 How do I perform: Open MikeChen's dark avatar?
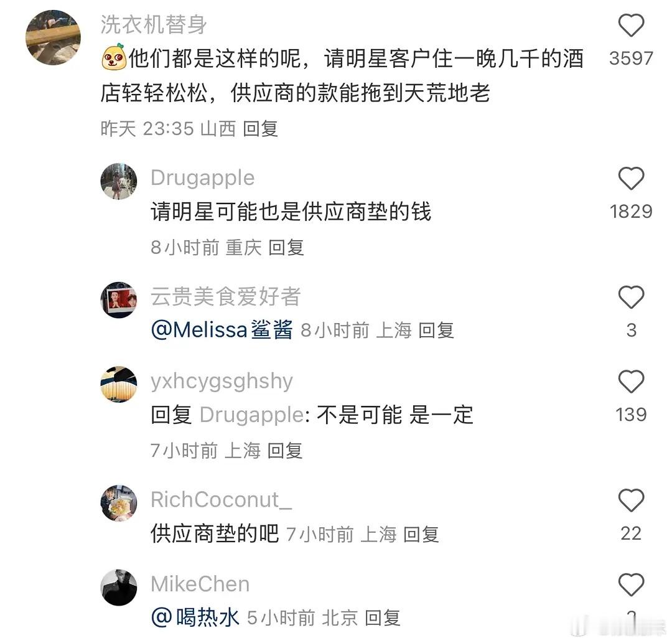click(119, 587)
